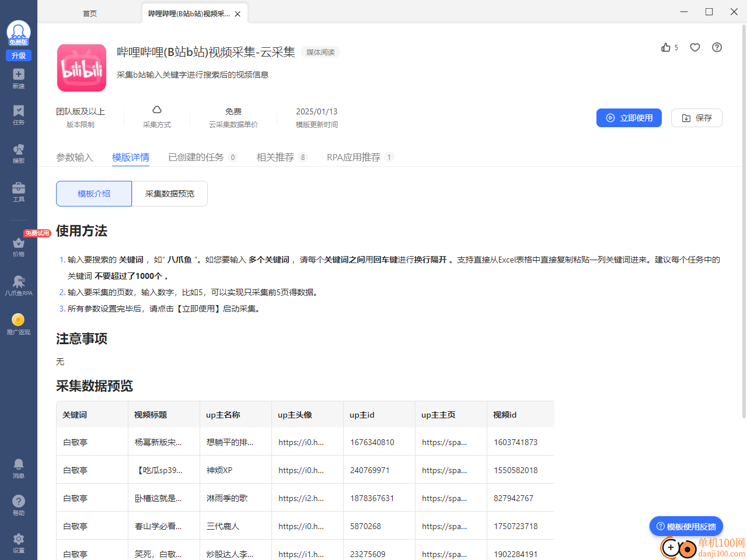
Task: Click the up id cell 1676340810
Action: point(379,442)
